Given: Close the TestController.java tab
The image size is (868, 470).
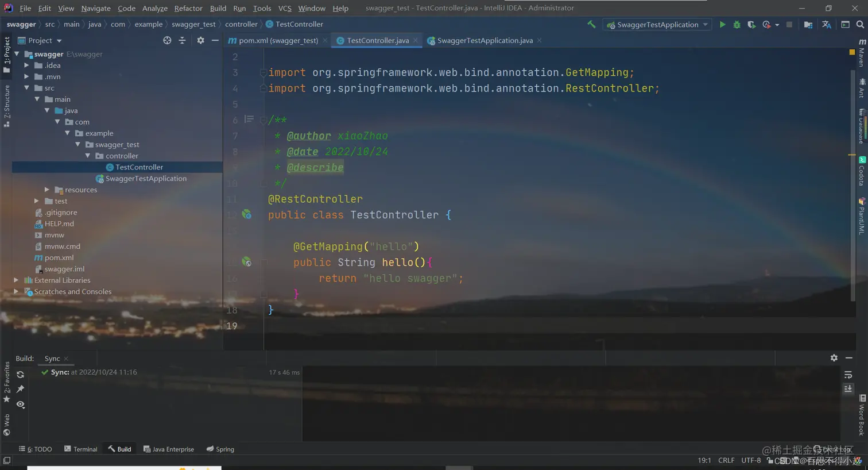Looking at the screenshot, I should coord(416,40).
